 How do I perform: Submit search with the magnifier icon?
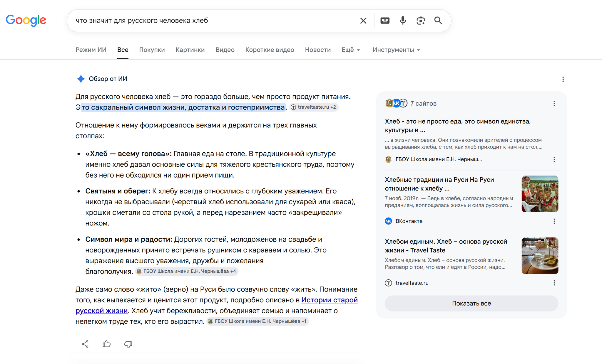tap(438, 21)
